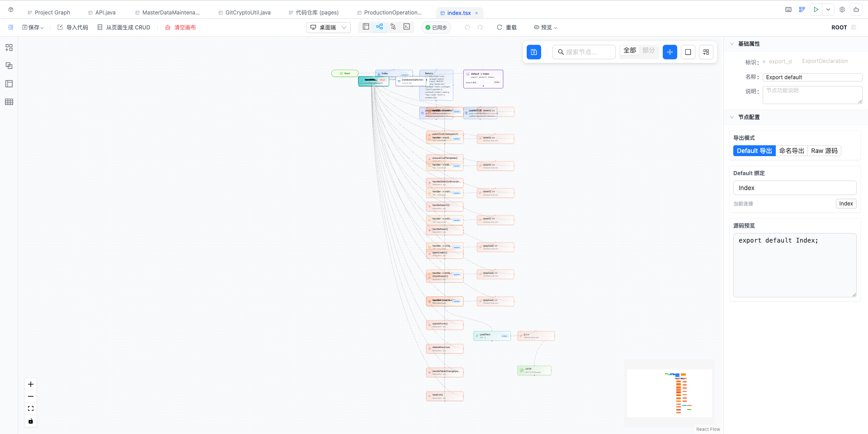
Task: Open the components panel in left sidebar
Action: [9, 48]
